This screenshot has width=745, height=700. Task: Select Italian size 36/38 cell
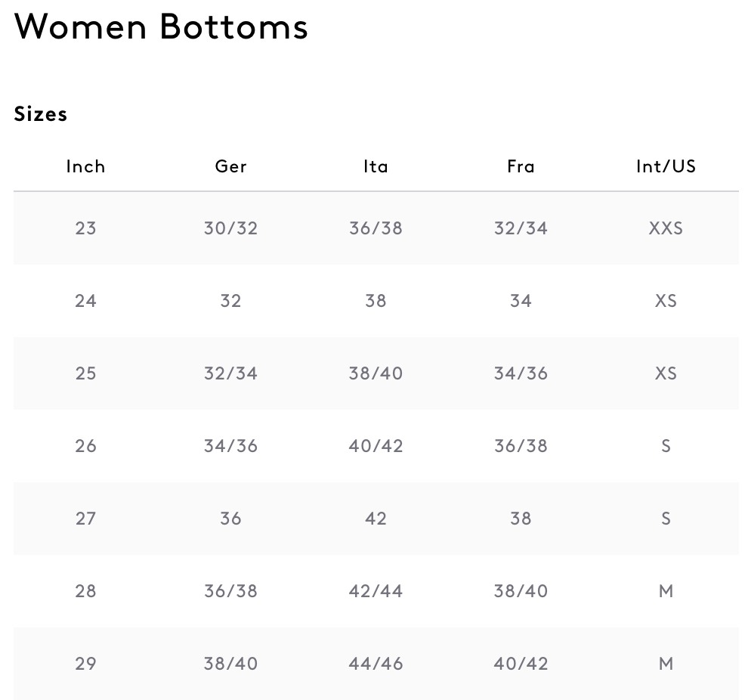(x=376, y=228)
